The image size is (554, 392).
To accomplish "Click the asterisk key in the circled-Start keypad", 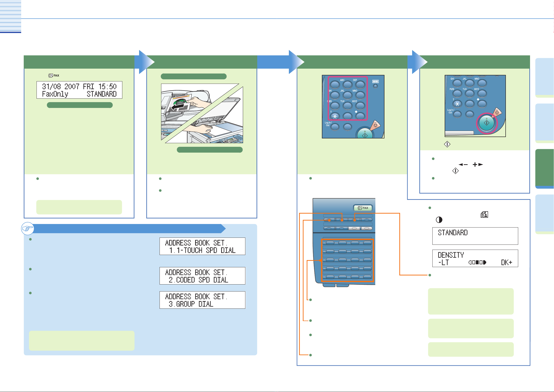I will click(x=457, y=104).
